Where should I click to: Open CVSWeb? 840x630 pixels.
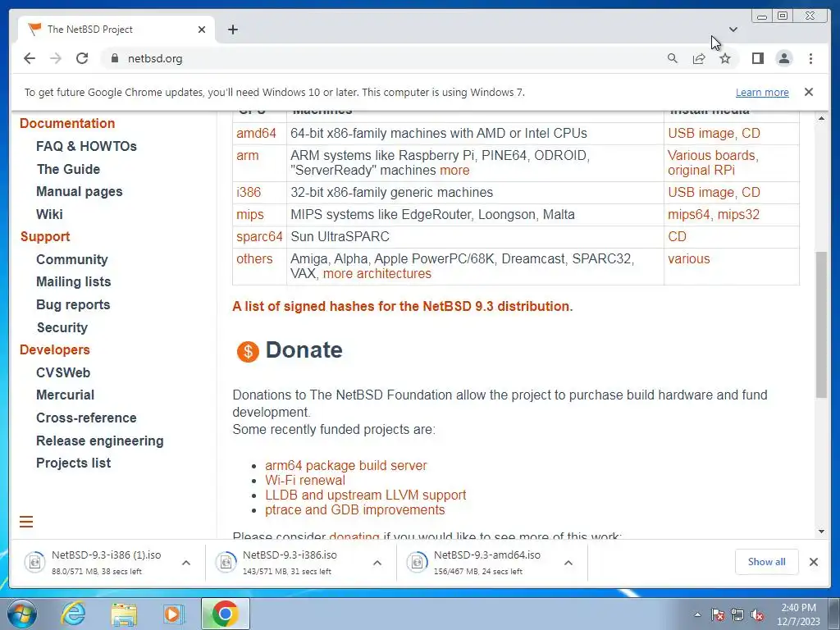coord(63,372)
